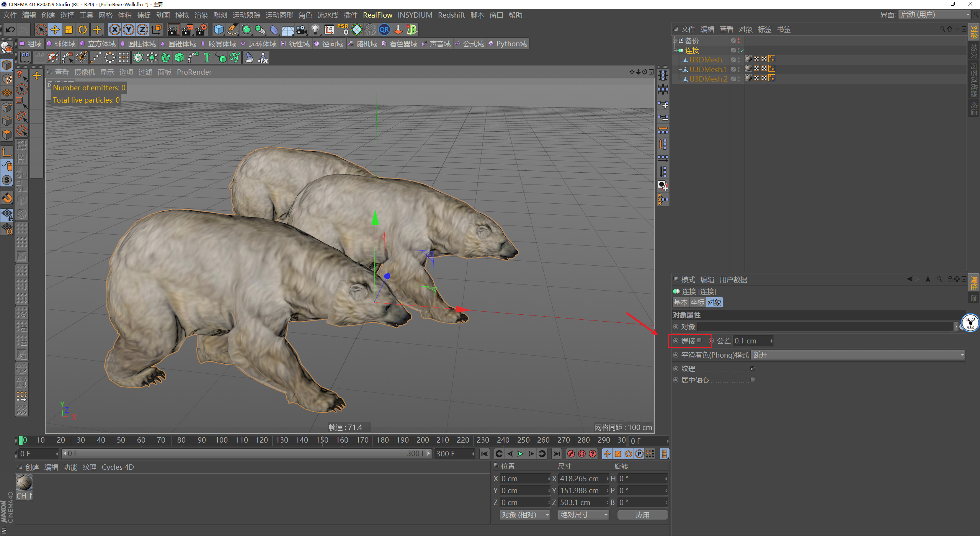Enable the 焊接 weld checkbox
This screenshot has height=536, width=980.
tap(699, 340)
